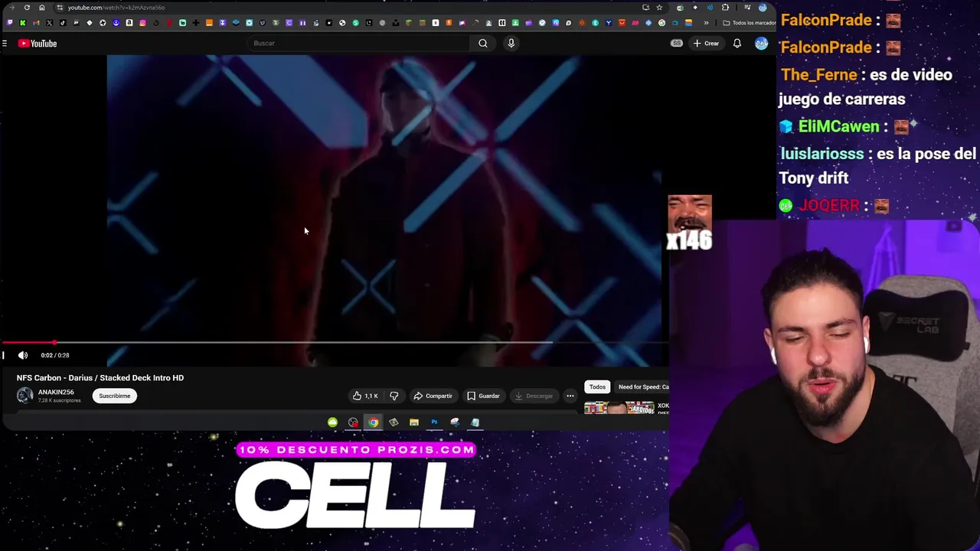Open the Instagram bookmark
980x551 pixels.
[142, 23]
